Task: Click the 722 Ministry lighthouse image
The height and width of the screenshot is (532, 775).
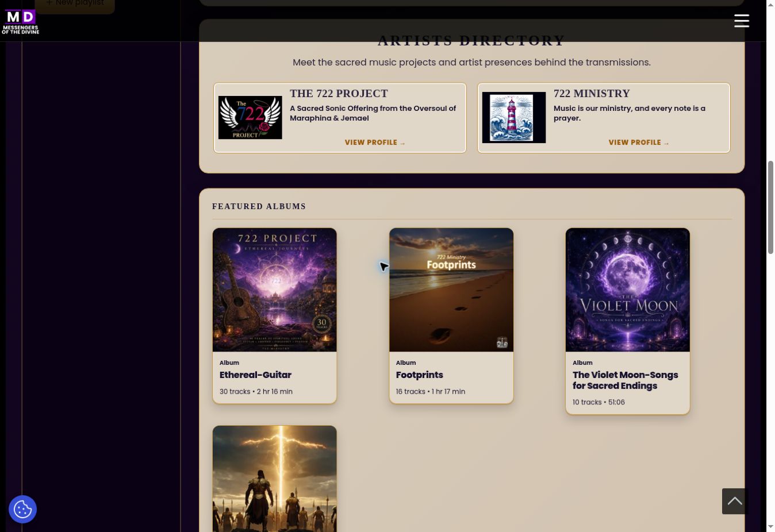Action: pyautogui.click(x=514, y=117)
